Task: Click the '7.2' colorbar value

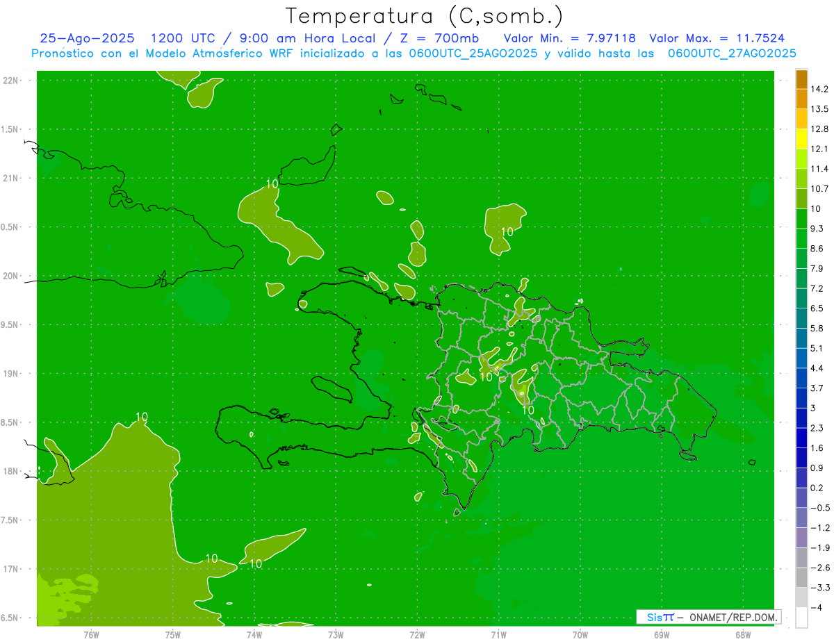Action: pos(817,288)
